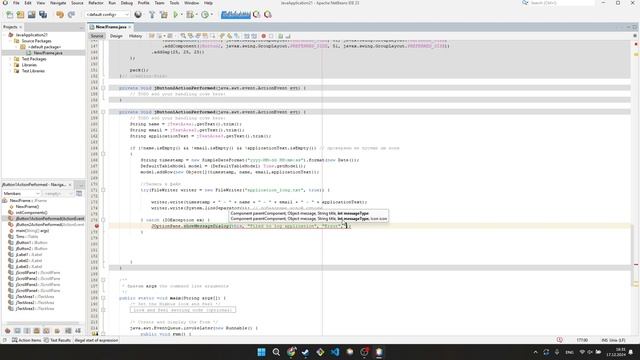The image size is (640, 360).
Task: Open the default config dropdown
Action: pos(107,15)
